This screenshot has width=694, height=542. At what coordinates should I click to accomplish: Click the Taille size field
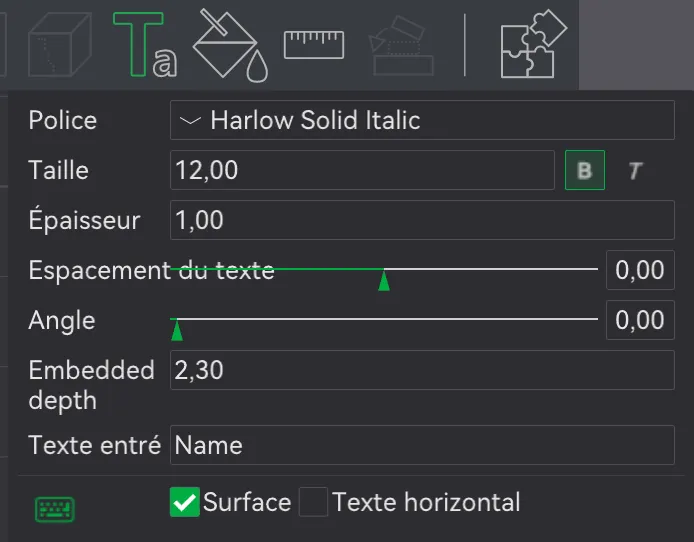(362, 170)
